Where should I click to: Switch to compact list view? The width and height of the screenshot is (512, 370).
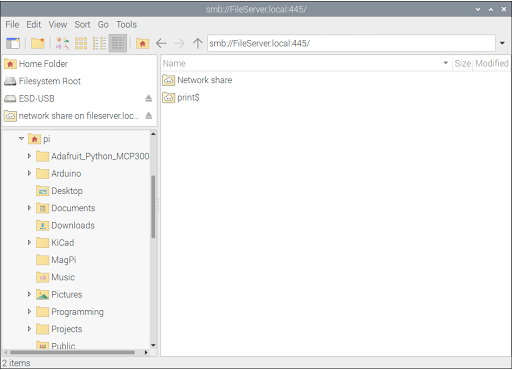(x=99, y=43)
